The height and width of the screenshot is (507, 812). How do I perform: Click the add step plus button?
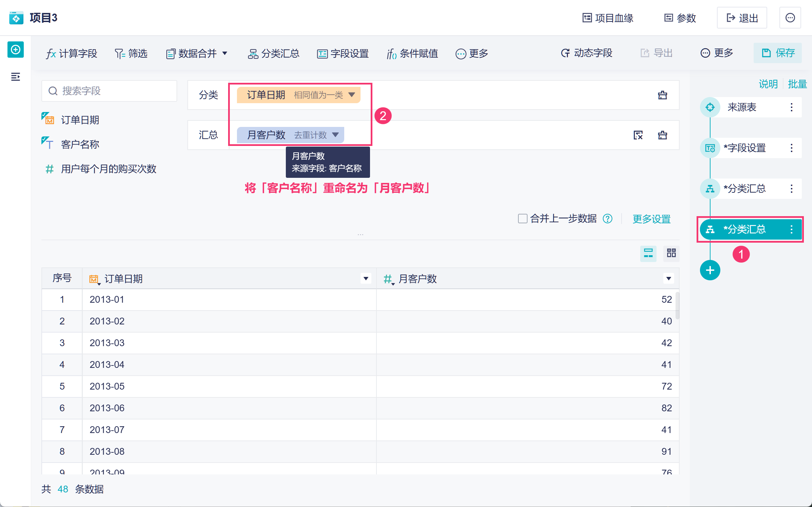[710, 270]
